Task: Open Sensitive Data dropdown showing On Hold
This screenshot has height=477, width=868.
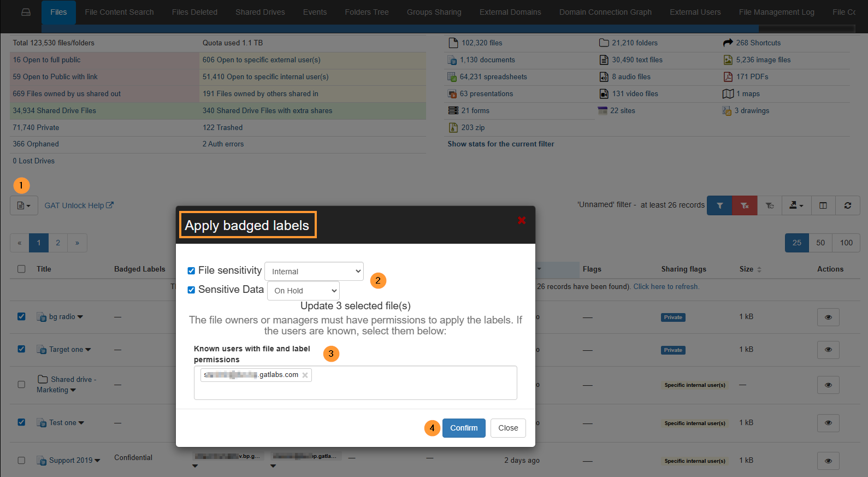Action: click(303, 291)
